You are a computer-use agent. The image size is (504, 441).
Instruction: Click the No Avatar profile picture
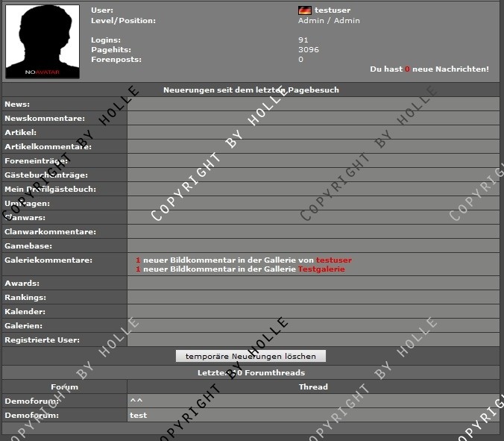(x=42, y=42)
